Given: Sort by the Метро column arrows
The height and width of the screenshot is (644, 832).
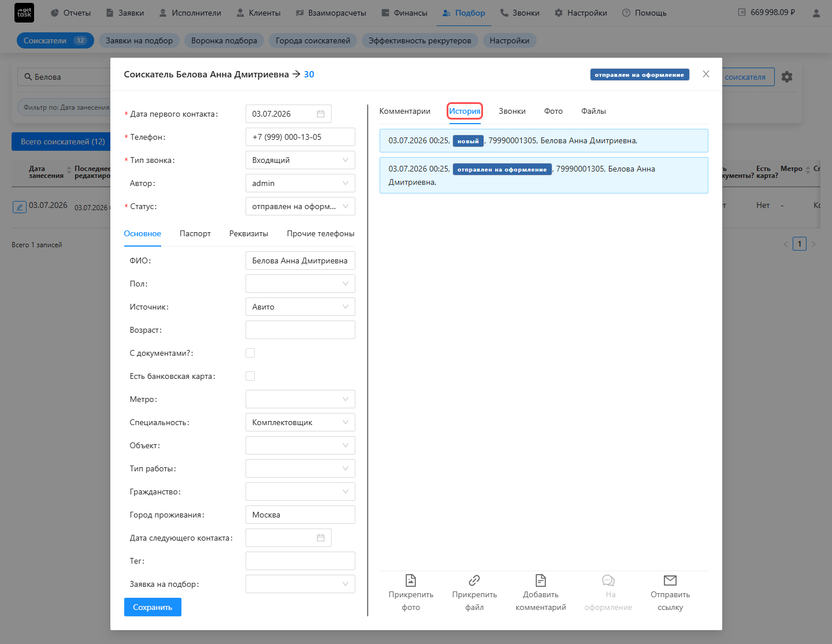Looking at the screenshot, I should [x=808, y=169].
